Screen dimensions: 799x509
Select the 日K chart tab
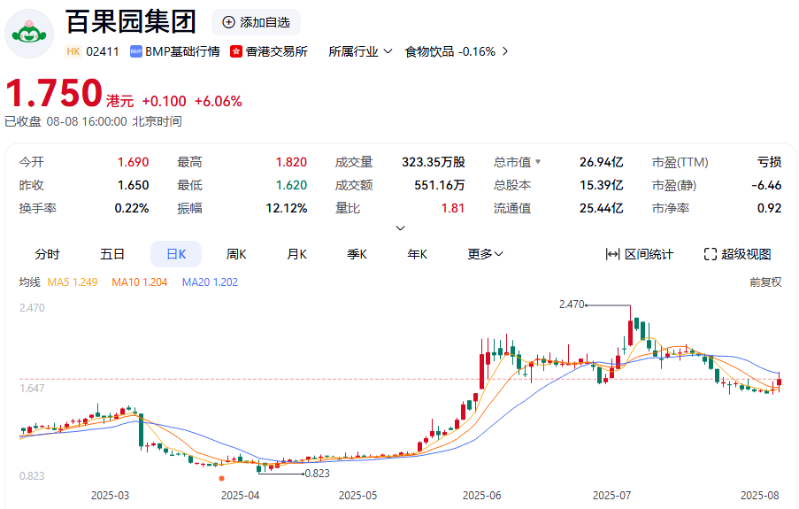[x=176, y=254]
